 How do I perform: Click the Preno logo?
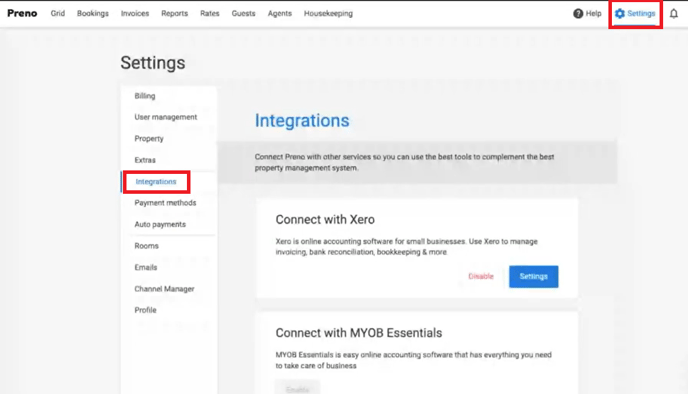(22, 13)
